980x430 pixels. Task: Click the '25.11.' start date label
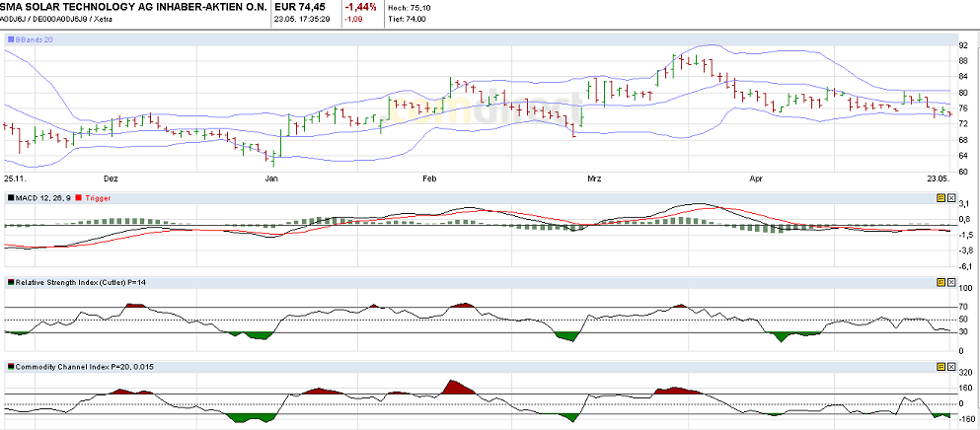14,179
